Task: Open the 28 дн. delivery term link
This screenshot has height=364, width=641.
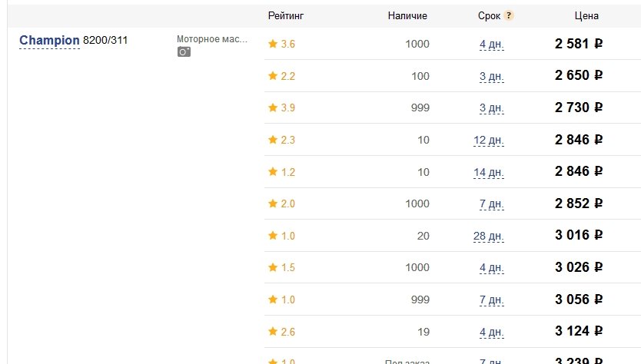Action: point(489,236)
